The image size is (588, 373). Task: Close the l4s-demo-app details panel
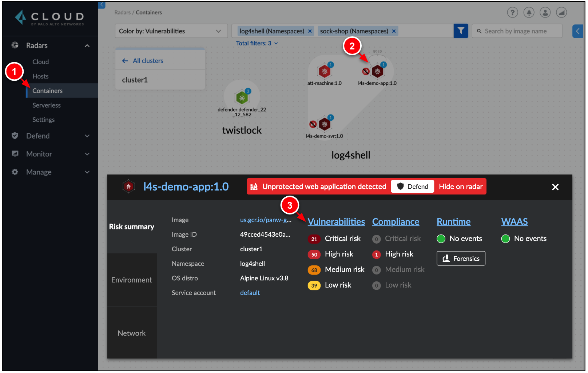(x=555, y=187)
